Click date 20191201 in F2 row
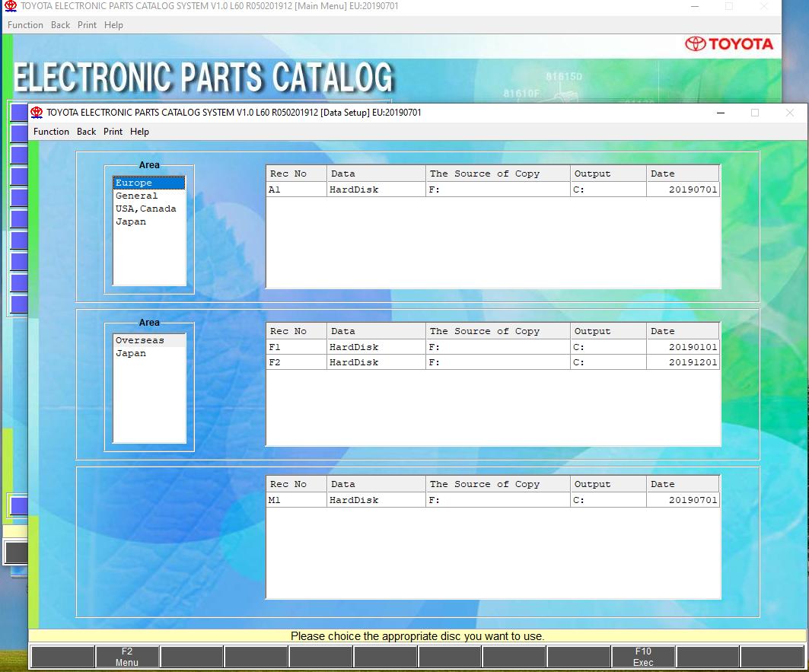 (x=683, y=362)
